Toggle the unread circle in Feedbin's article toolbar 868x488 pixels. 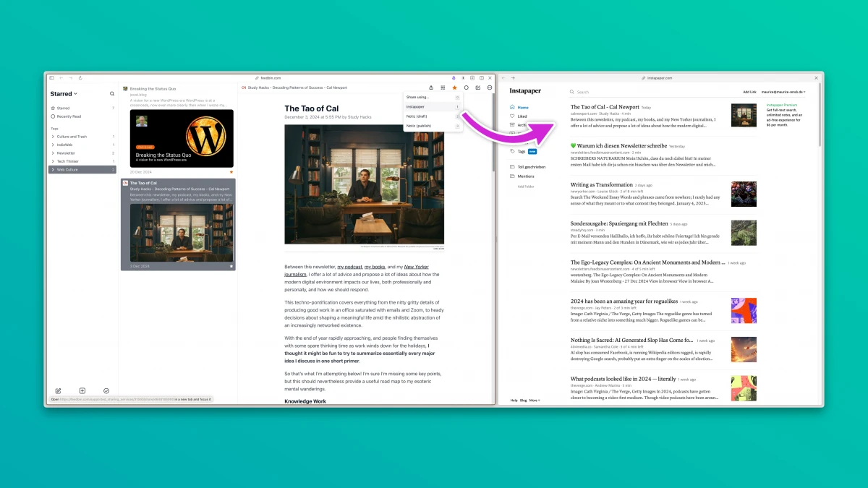pos(466,87)
